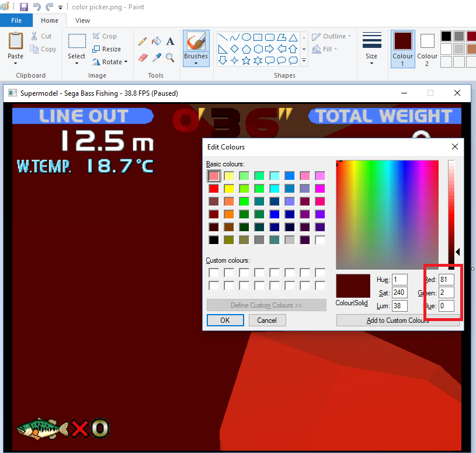This screenshot has width=476, height=453.
Task: Select the Magnifier tool
Action: pos(170,57)
